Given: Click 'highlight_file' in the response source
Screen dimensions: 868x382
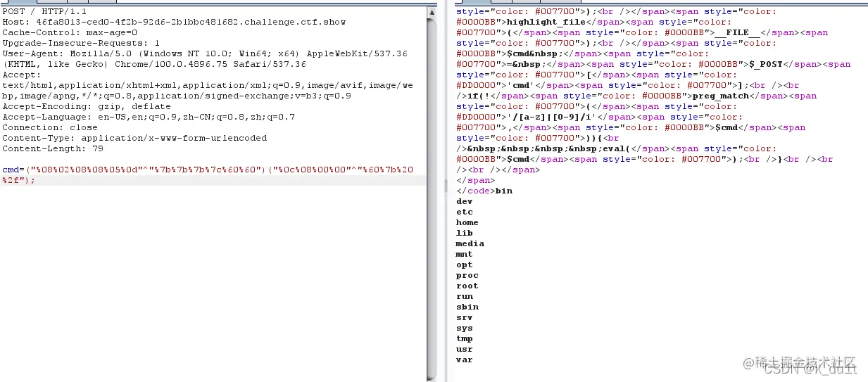Looking at the screenshot, I should click(x=546, y=22).
